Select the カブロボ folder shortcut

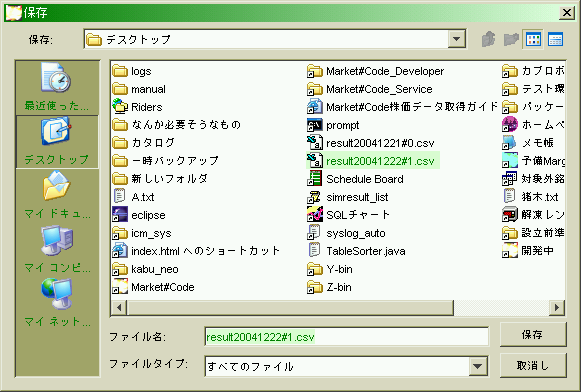click(x=534, y=71)
